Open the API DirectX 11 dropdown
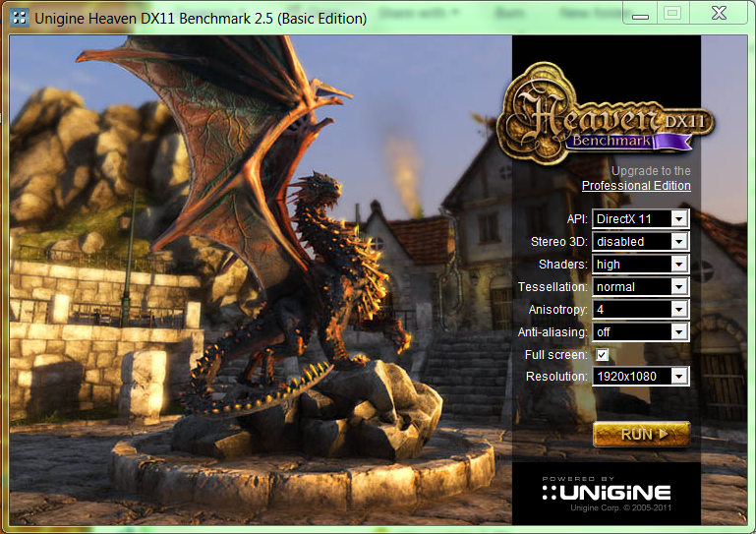Image resolution: width=756 pixels, height=534 pixels. pyautogui.click(x=641, y=219)
